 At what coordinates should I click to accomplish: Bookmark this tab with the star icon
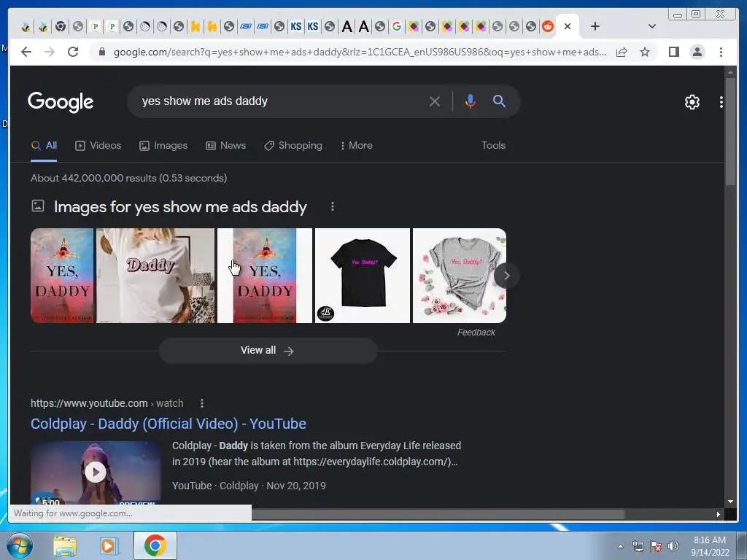tap(645, 52)
